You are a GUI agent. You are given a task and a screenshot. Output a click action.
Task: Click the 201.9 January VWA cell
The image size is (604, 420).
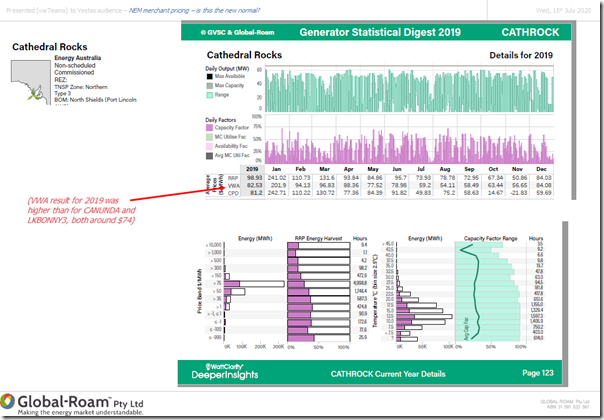(x=279, y=185)
